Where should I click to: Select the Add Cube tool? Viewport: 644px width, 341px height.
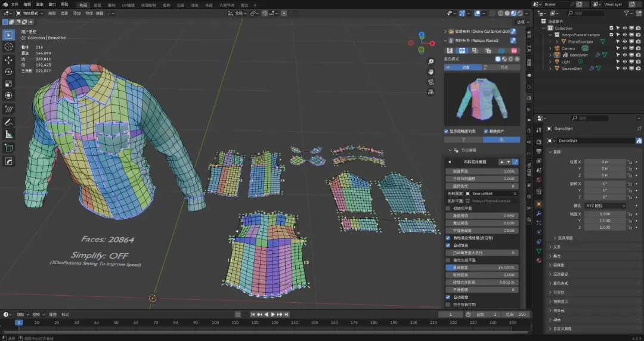[x=9, y=148]
